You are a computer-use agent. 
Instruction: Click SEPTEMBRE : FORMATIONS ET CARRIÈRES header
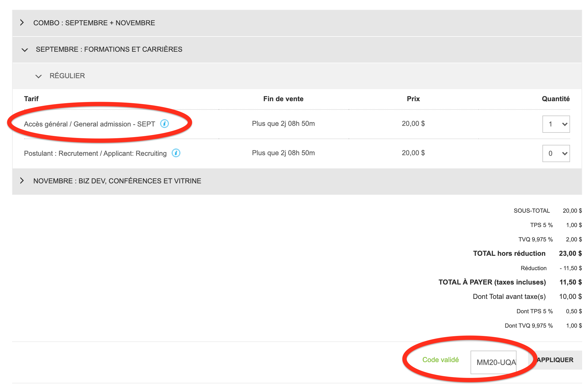[109, 49]
